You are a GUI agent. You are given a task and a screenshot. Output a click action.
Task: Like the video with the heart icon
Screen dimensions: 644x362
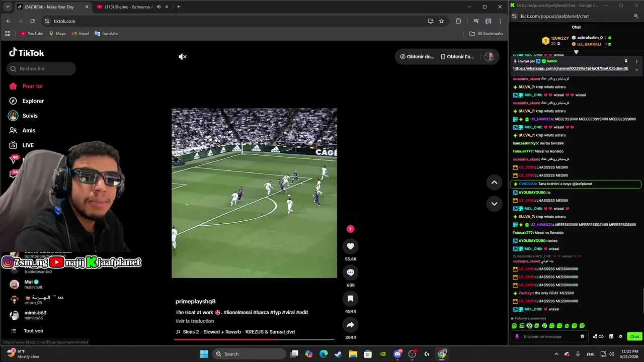coord(350,246)
